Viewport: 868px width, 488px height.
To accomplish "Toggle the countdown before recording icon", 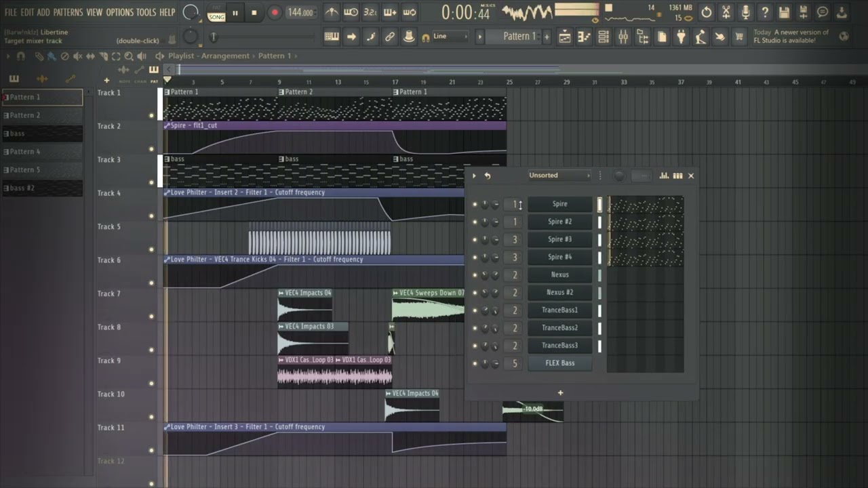I will [370, 12].
